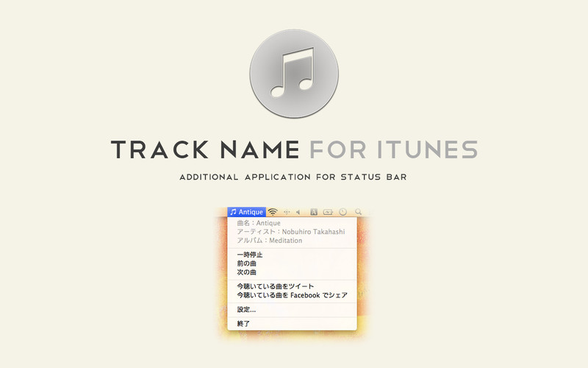Viewport: 588px width, 368px height.
Task: Click the large music note app logo
Action: pyautogui.click(x=294, y=74)
